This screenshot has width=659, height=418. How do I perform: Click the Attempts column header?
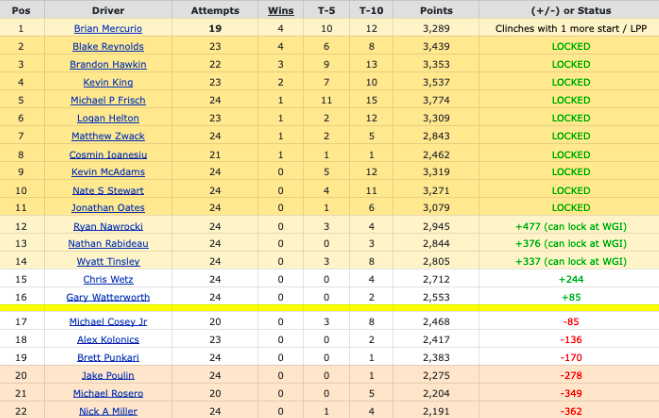pyautogui.click(x=215, y=11)
